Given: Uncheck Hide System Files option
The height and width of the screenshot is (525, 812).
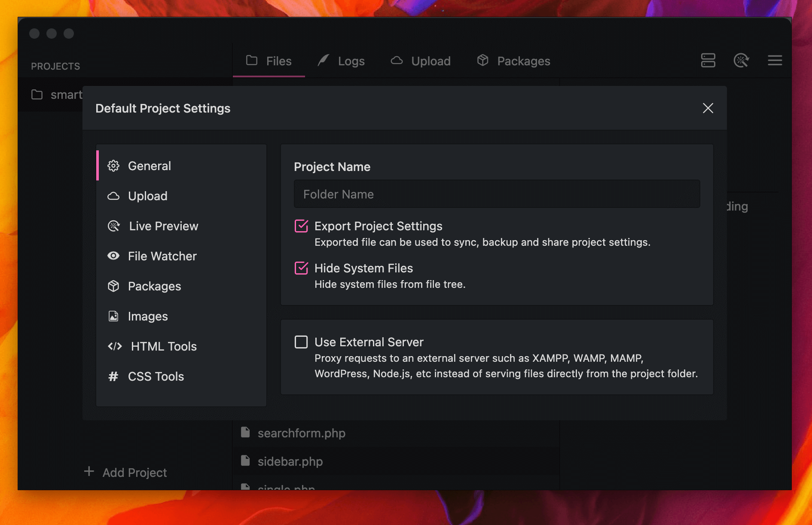Looking at the screenshot, I should coord(301,268).
